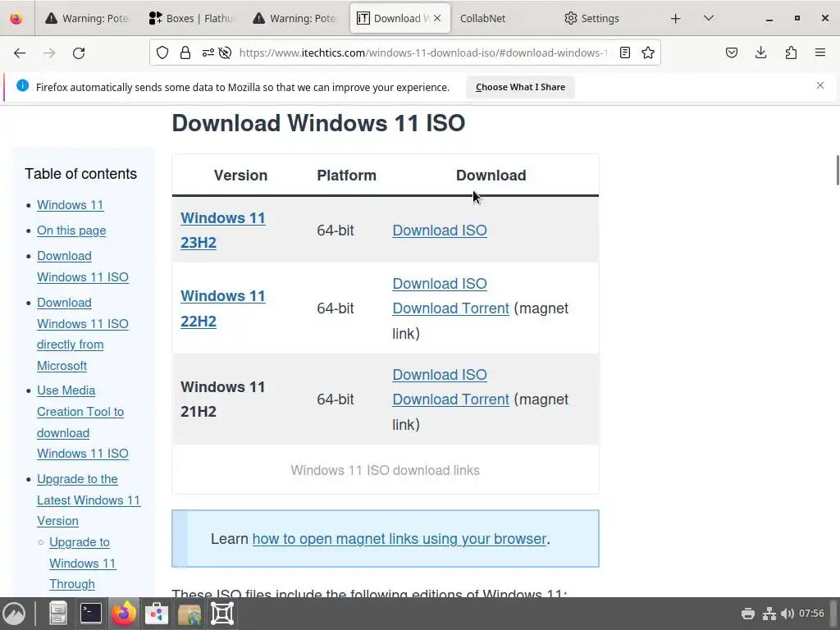Open file manager from taskbar
The image size is (840, 630).
(58, 614)
